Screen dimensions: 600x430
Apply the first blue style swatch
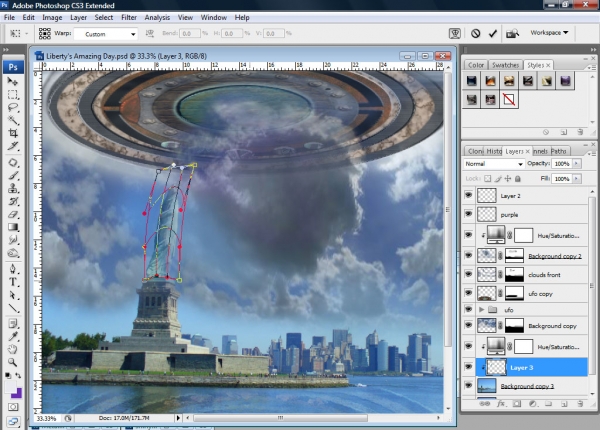[471, 81]
